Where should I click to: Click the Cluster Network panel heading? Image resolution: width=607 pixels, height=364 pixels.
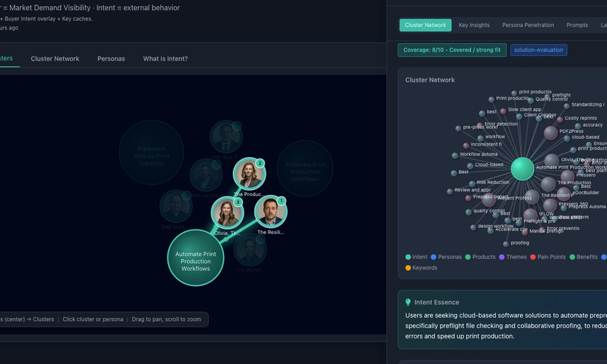coord(430,80)
